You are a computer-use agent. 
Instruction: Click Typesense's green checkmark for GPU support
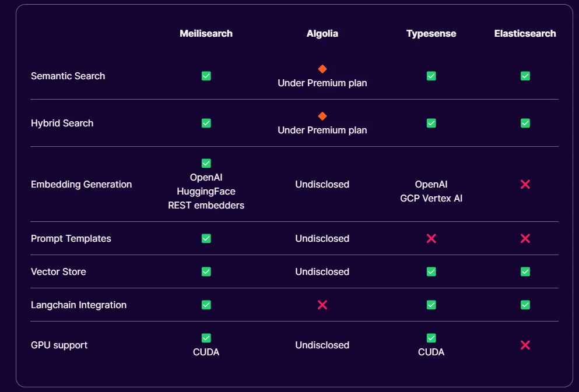431,338
